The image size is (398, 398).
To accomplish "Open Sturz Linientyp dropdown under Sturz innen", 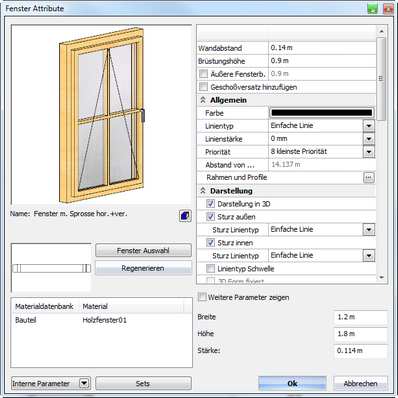I will (369, 256).
